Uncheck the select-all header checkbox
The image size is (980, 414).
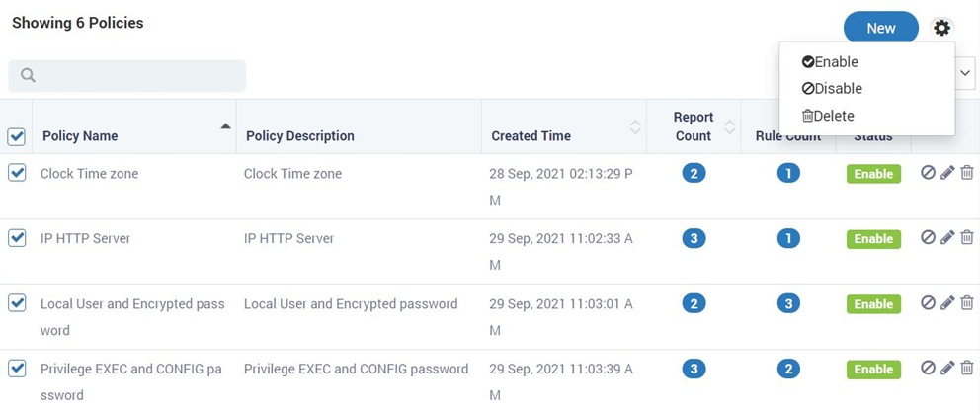[x=16, y=137]
